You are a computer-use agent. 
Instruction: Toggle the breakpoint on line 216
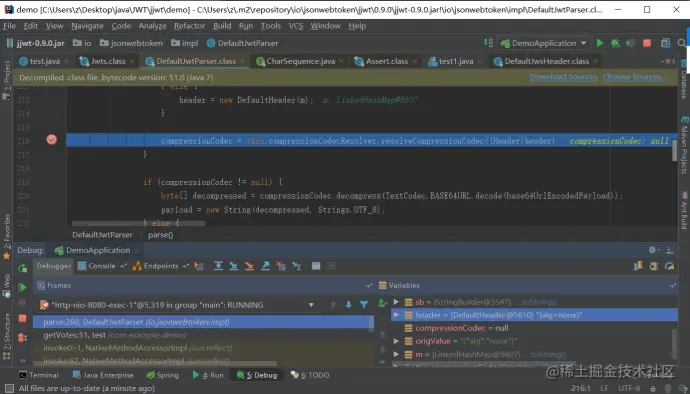(51, 140)
